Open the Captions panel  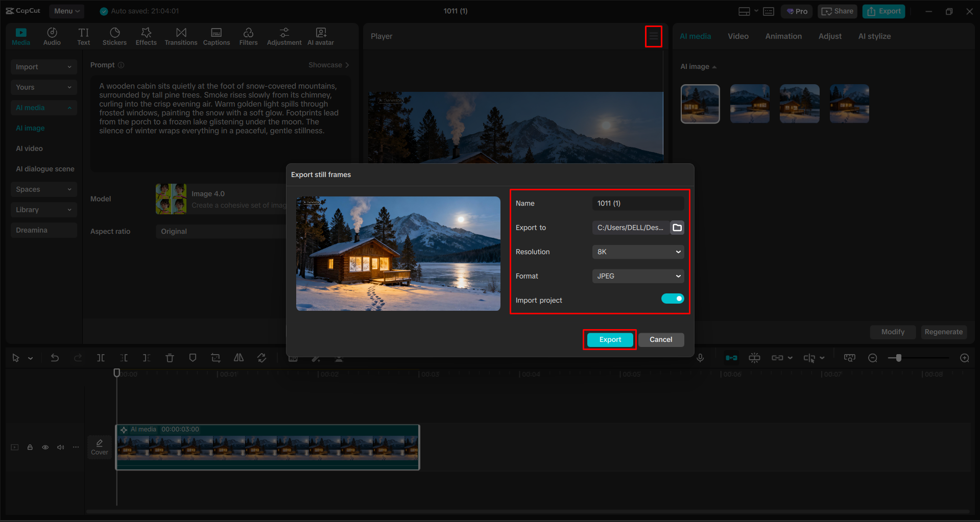pos(216,36)
